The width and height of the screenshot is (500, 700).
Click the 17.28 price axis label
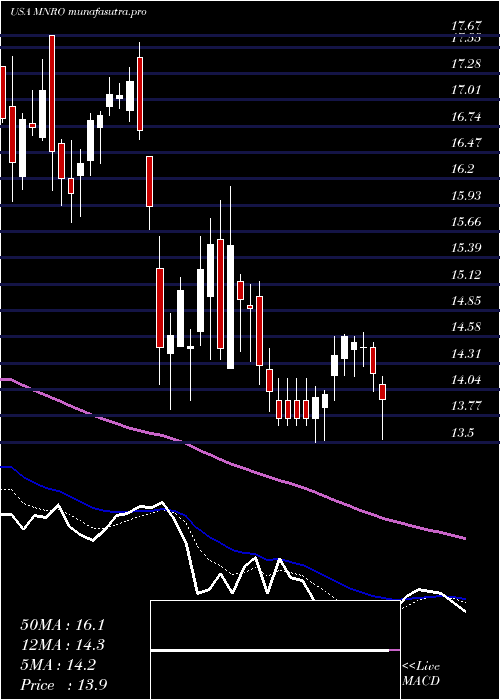click(x=466, y=64)
